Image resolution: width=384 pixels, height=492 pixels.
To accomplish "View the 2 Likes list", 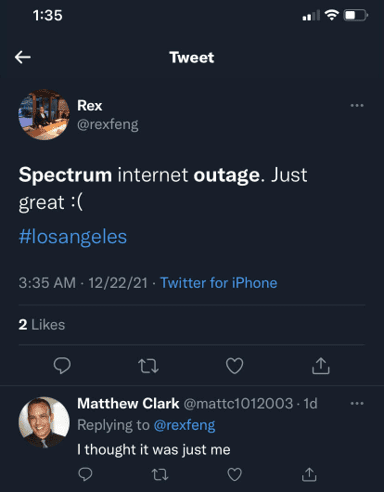I will (x=42, y=325).
